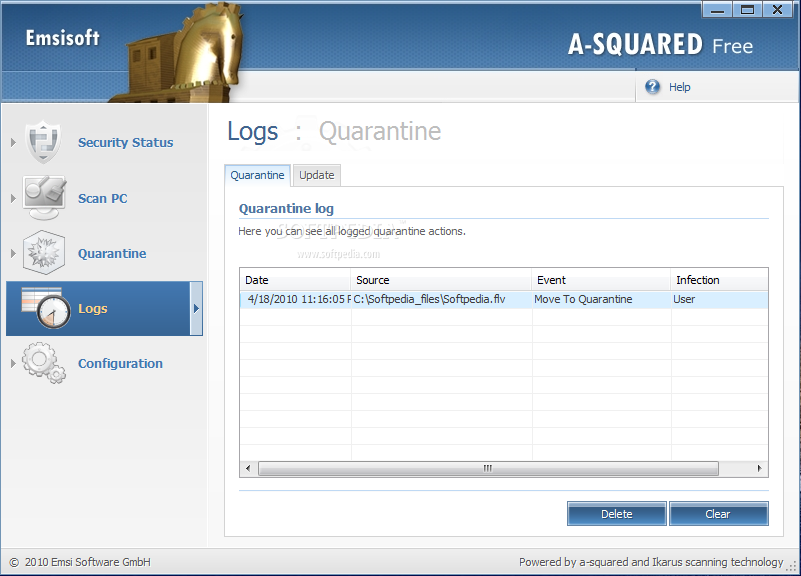Expand the arrow beside Configuration

(x=13, y=364)
